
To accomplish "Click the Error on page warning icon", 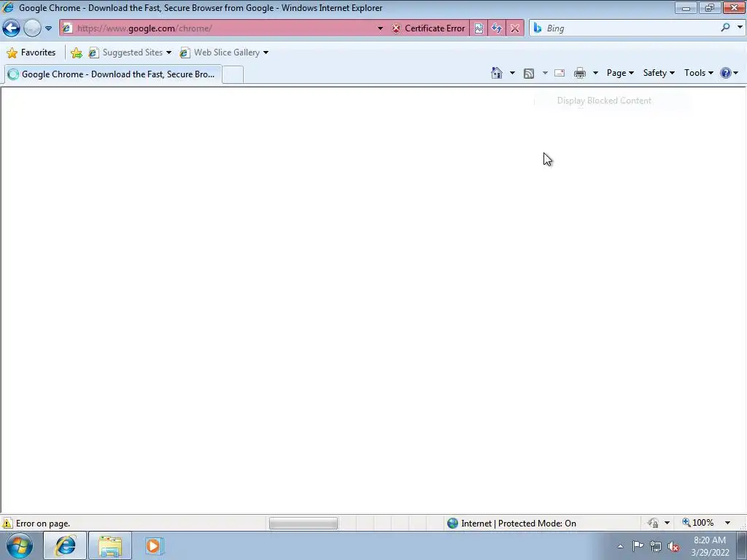I will click(7, 524).
